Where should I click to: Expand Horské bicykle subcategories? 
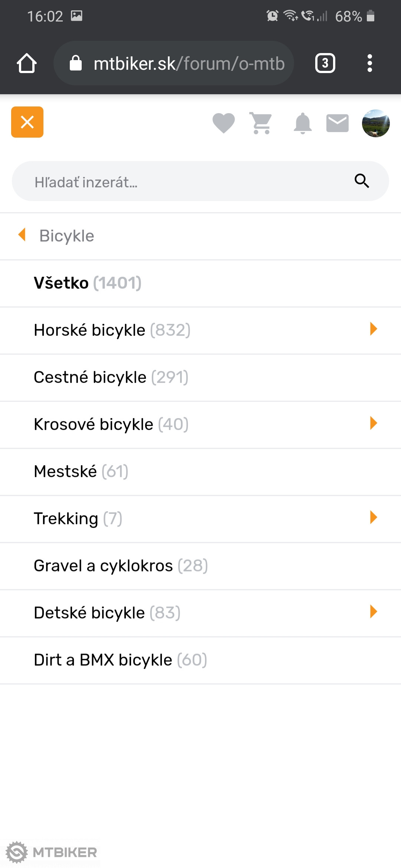coord(374,329)
